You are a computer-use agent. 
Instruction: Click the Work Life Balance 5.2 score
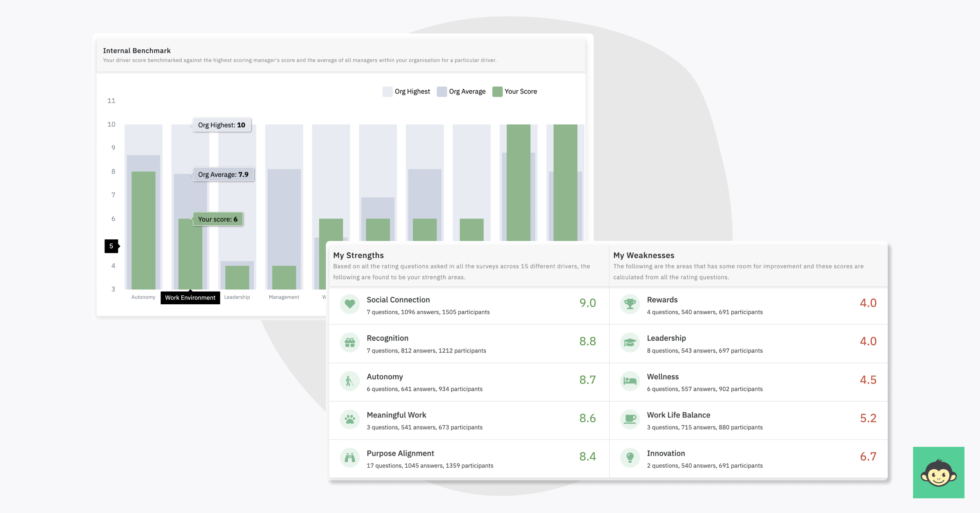[x=868, y=418]
